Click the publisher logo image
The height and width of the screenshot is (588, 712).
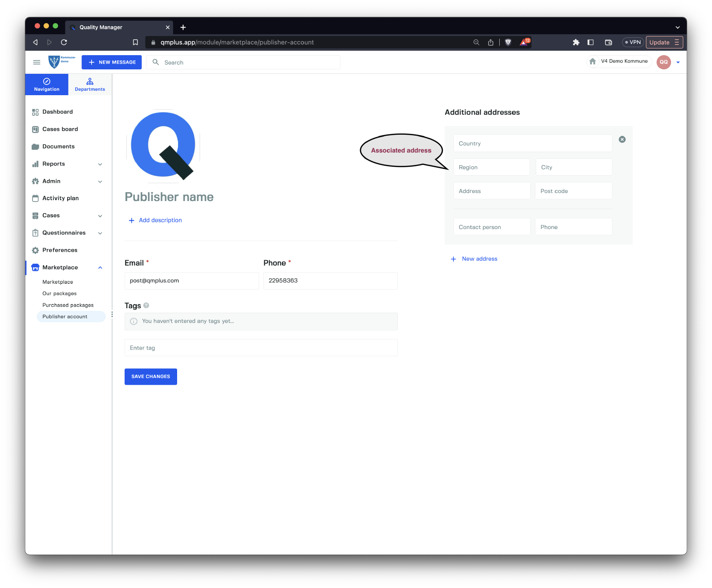click(163, 146)
